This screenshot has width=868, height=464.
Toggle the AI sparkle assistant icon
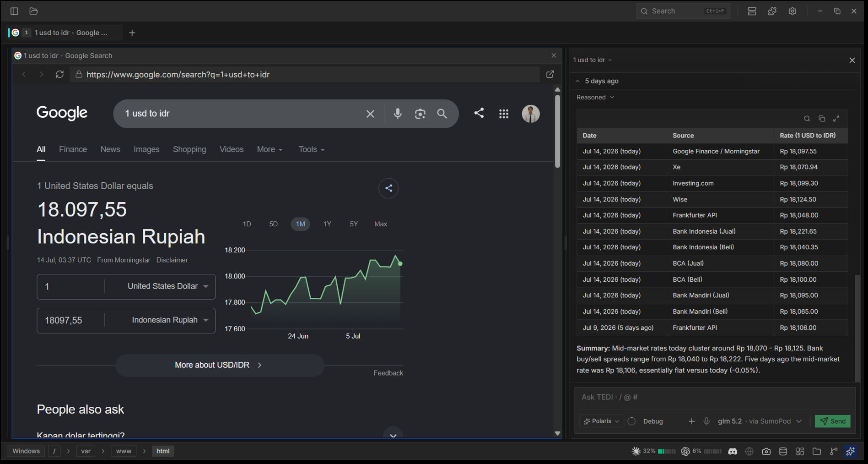click(x=851, y=451)
